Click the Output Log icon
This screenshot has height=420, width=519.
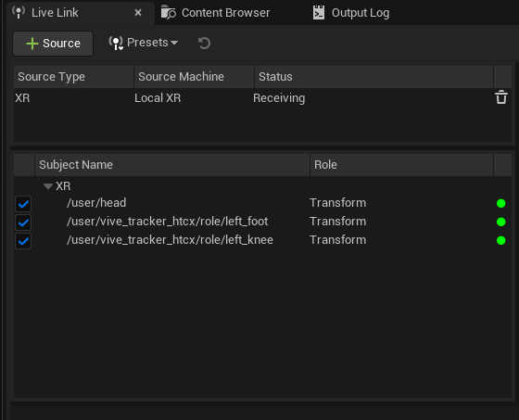coord(319,13)
